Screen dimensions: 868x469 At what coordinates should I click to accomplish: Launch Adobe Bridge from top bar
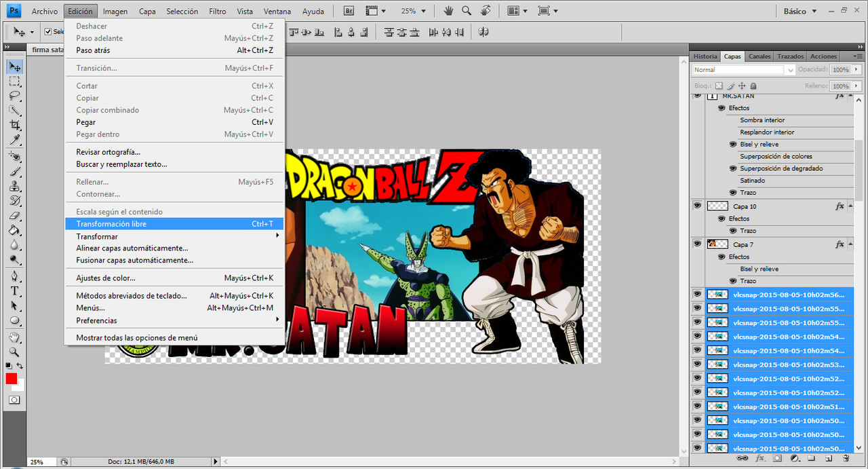click(349, 11)
